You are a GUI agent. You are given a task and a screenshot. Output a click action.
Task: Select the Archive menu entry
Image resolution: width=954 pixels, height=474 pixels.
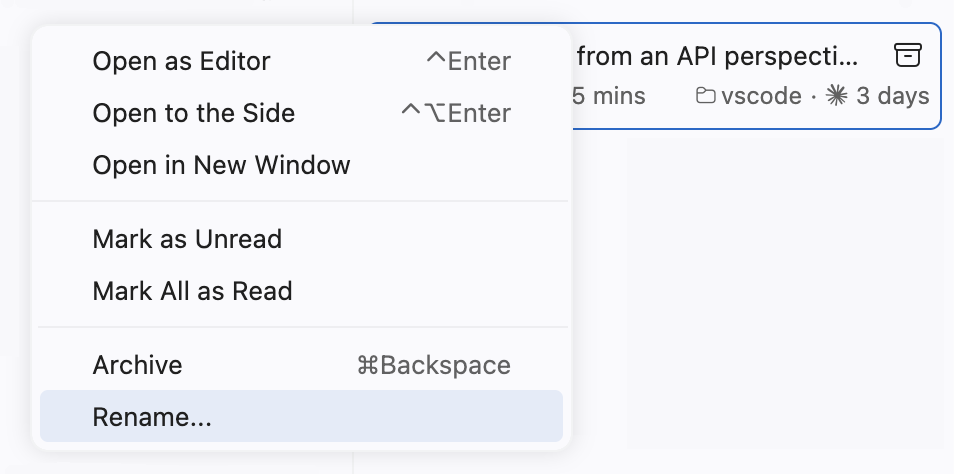(137, 365)
